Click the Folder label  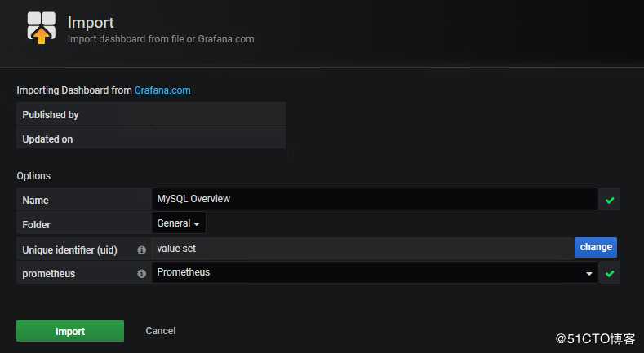(38, 224)
